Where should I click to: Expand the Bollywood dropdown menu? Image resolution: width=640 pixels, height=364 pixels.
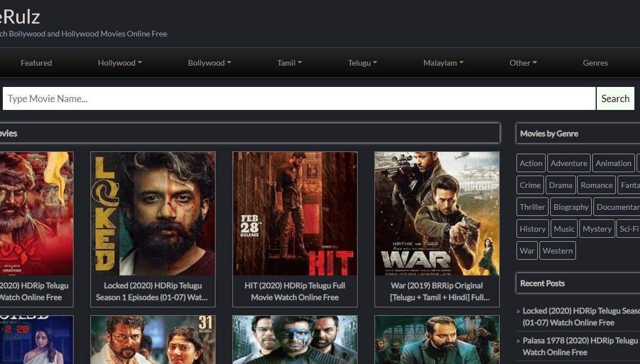point(209,63)
